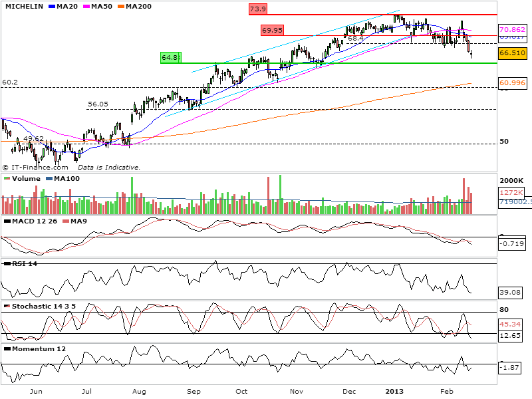Screen dimensions: 532x399
Task: Click the 12.65 stochastic value box
Action: click(510, 336)
